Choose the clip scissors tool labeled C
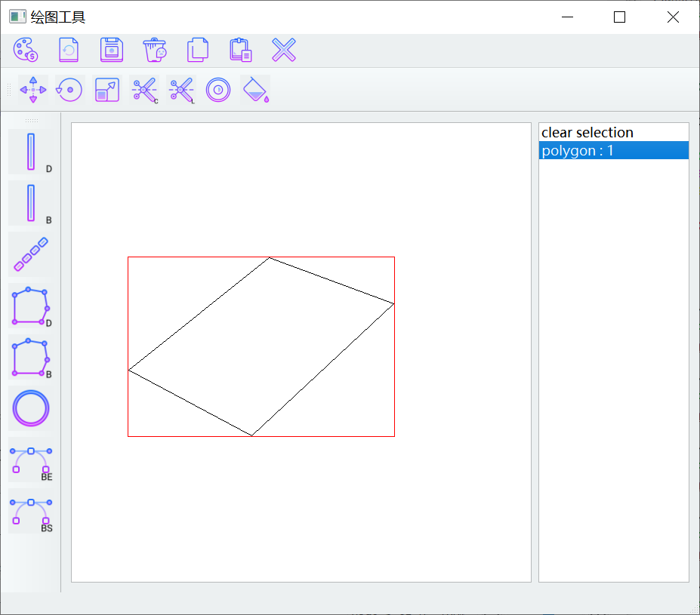The width and height of the screenshot is (700, 615). point(144,90)
